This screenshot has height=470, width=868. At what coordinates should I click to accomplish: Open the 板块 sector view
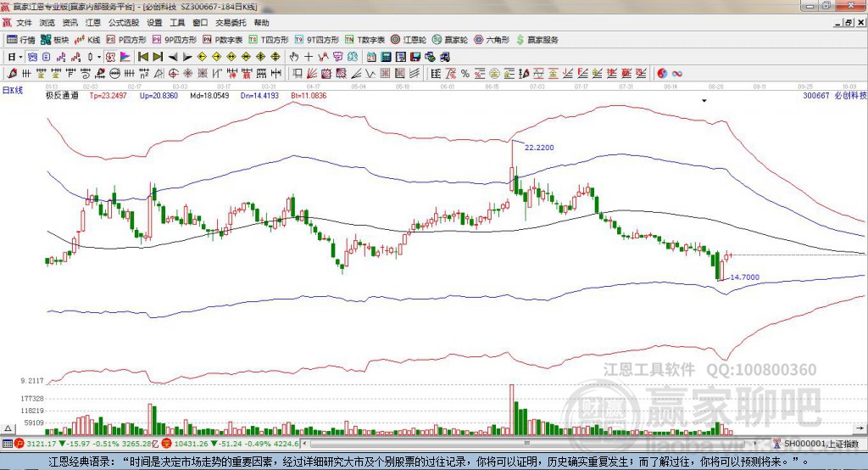[55, 40]
